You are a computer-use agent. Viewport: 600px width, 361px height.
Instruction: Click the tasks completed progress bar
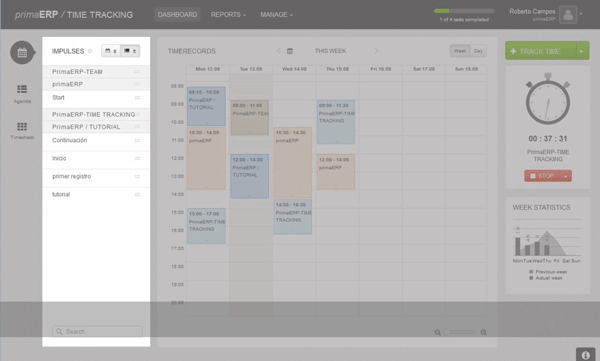point(464,11)
